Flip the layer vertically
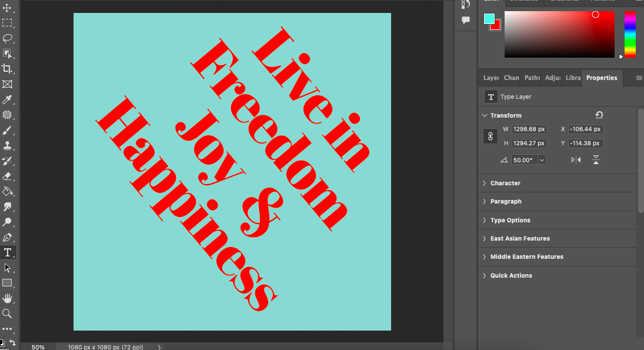The image size is (644, 350). [x=596, y=159]
